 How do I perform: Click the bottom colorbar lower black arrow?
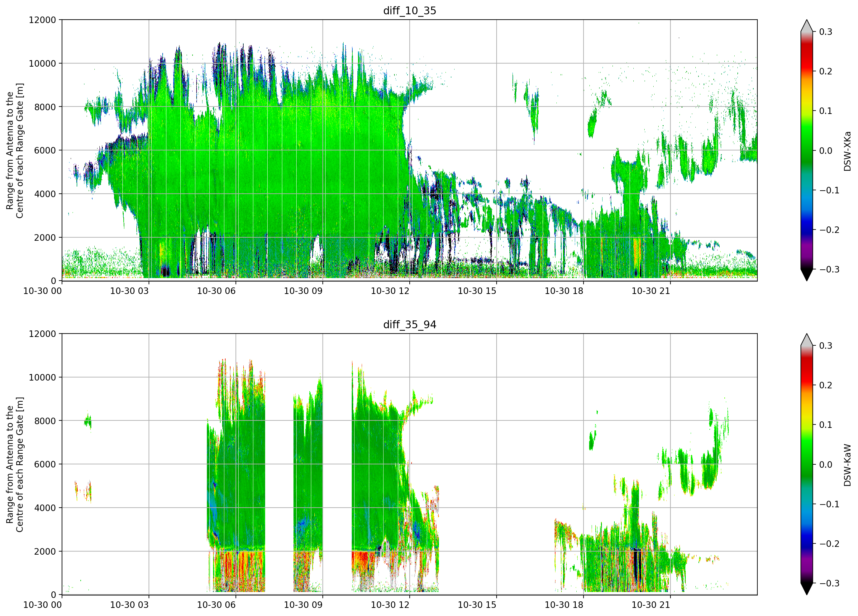(807, 589)
